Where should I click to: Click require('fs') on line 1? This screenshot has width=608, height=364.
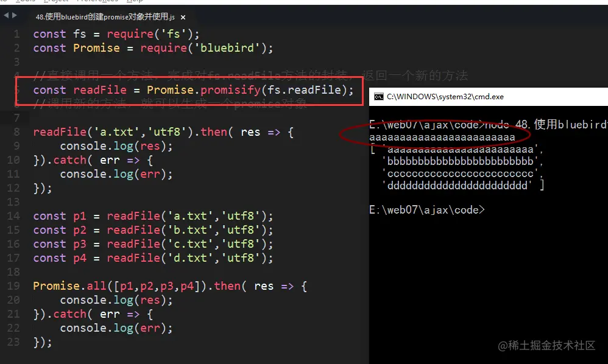(x=150, y=34)
